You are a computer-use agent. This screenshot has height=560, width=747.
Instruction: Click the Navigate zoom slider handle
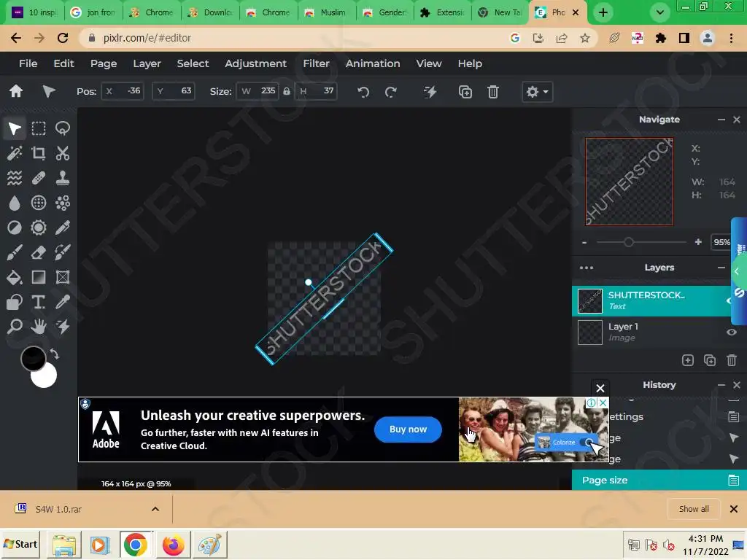point(628,242)
